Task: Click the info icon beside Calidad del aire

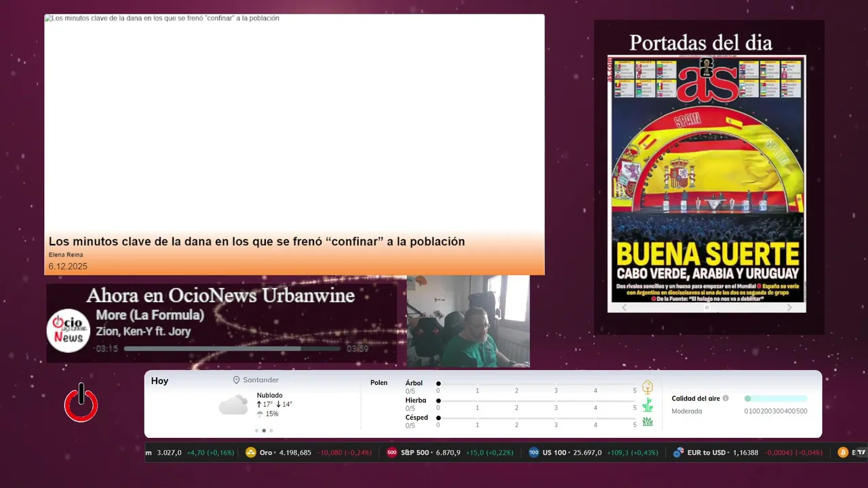Action: [x=726, y=399]
